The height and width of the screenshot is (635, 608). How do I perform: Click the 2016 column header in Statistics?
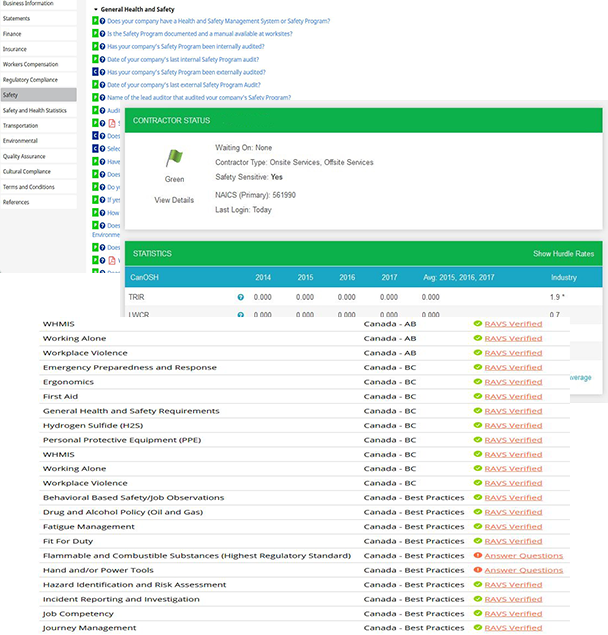pyautogui.click(x=347, y=277)
